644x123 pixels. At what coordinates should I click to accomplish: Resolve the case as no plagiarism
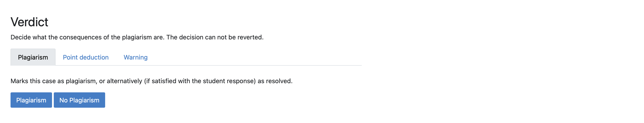coord(79,100)
